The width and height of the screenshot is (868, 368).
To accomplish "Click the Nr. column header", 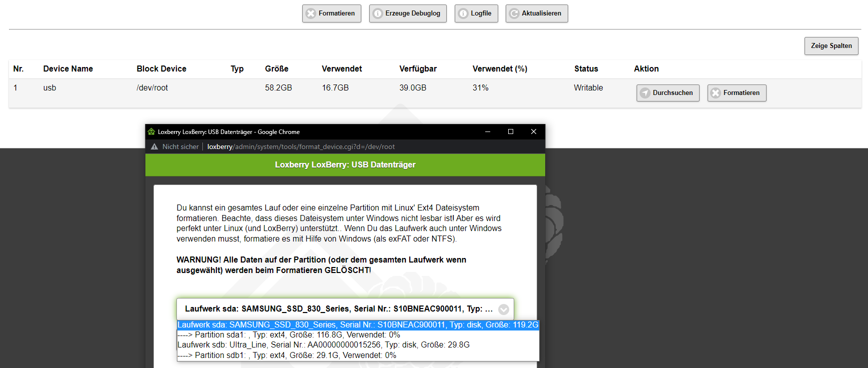I will click(18, 69).
